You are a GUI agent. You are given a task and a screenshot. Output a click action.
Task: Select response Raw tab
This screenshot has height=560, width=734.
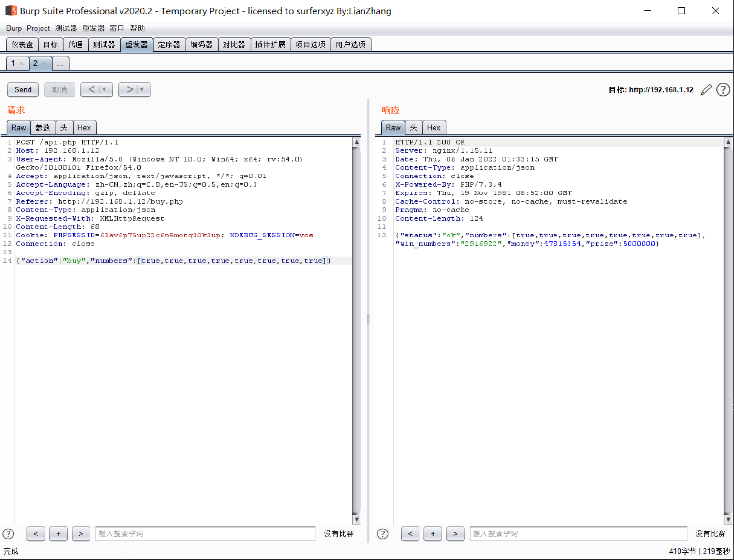click(393, 128)
